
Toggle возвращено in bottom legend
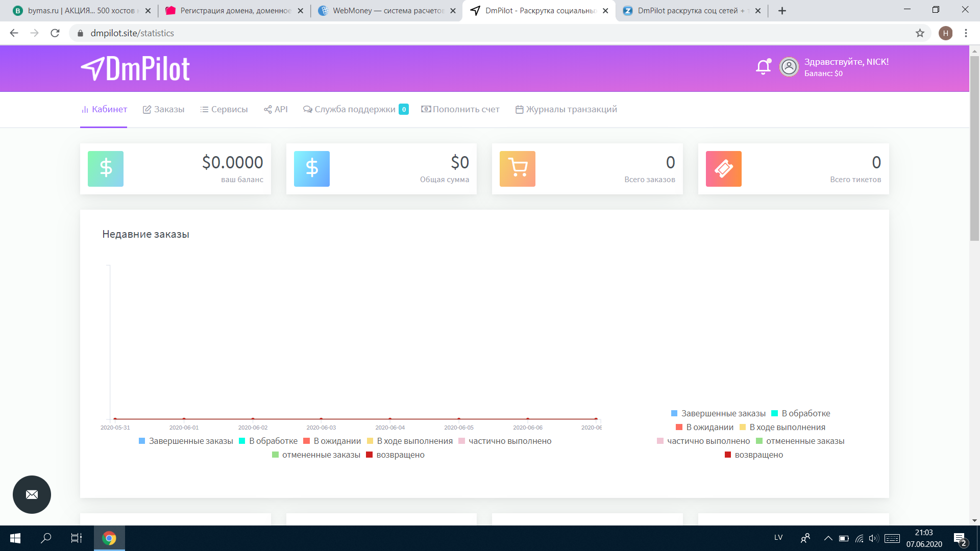[x=395, y=455]
